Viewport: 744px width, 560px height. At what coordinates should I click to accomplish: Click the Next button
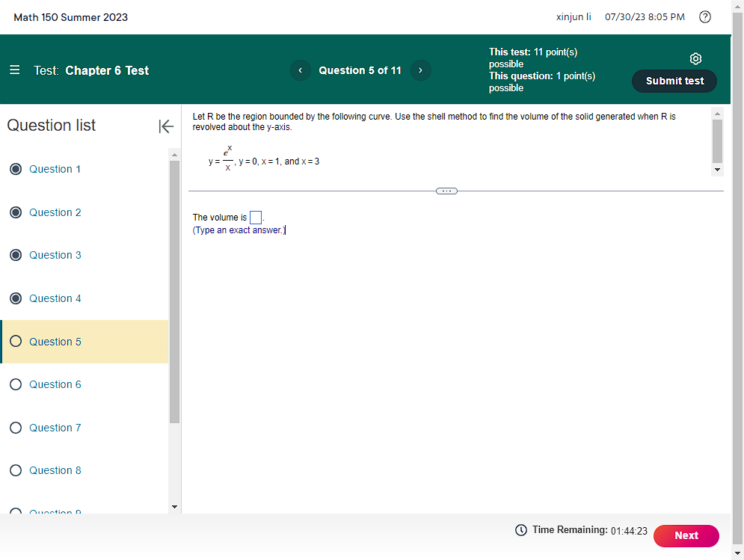click(x=686, y=535)
